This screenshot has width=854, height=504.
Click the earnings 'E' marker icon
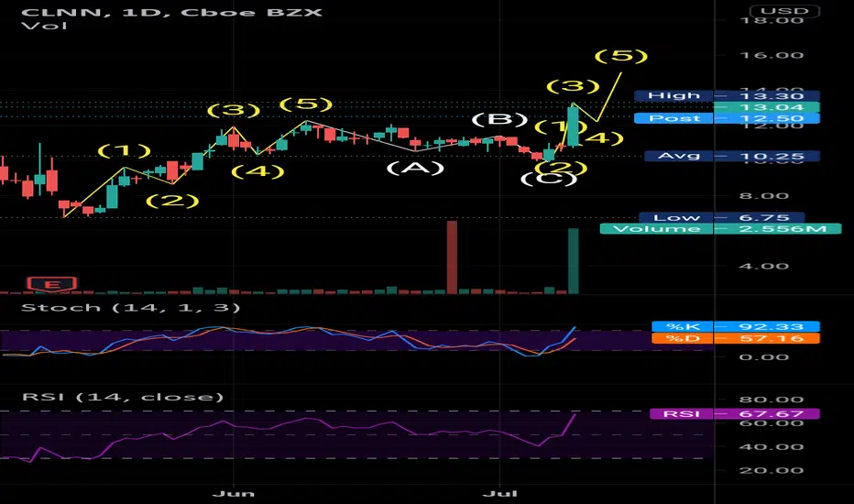[x=52, y=284]
